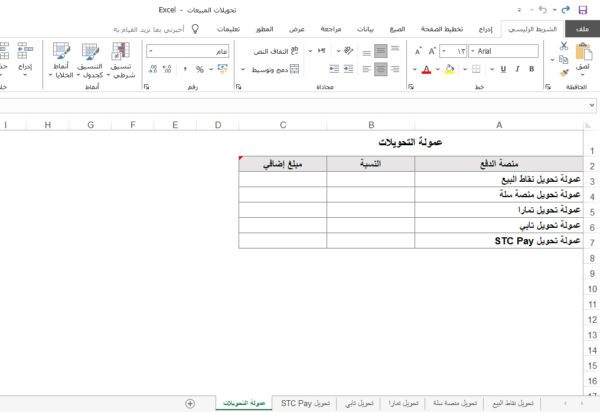
Task: Open Format as Table (التنسيق كجدول)
Action: [x=90, y=60]
